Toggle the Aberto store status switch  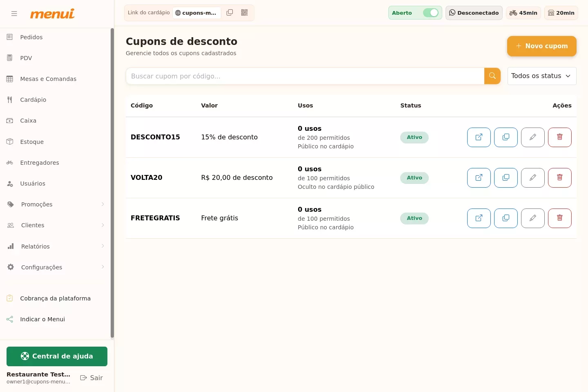coord(431,13)
